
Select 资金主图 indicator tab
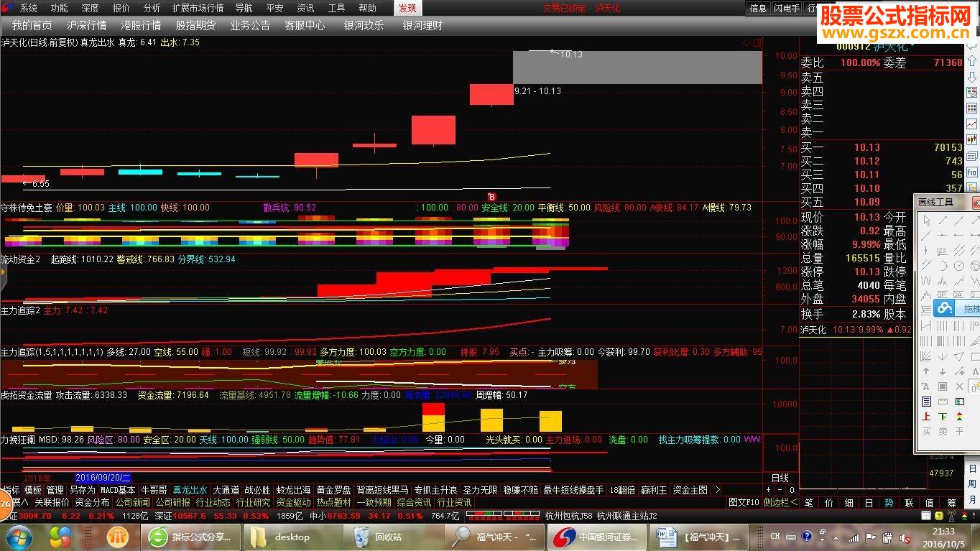(690, 490)
